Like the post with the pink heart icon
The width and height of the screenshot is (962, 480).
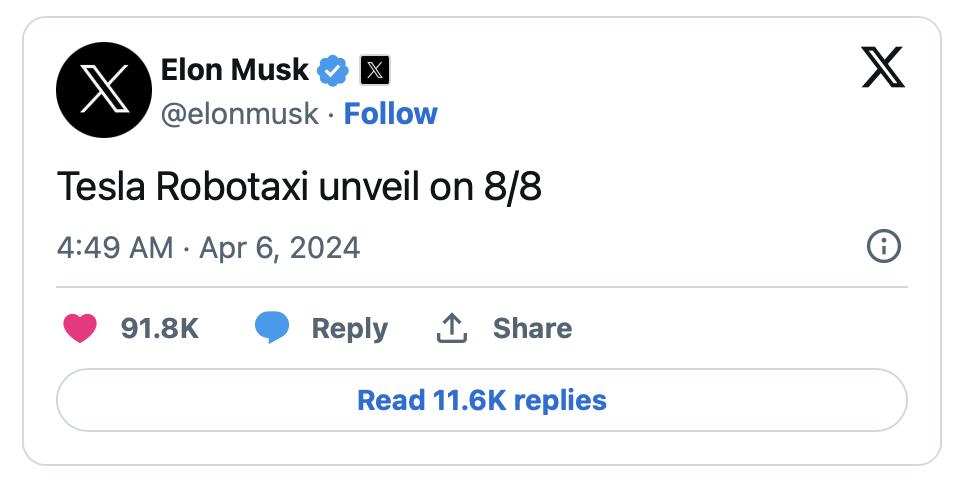click(80, 328)
